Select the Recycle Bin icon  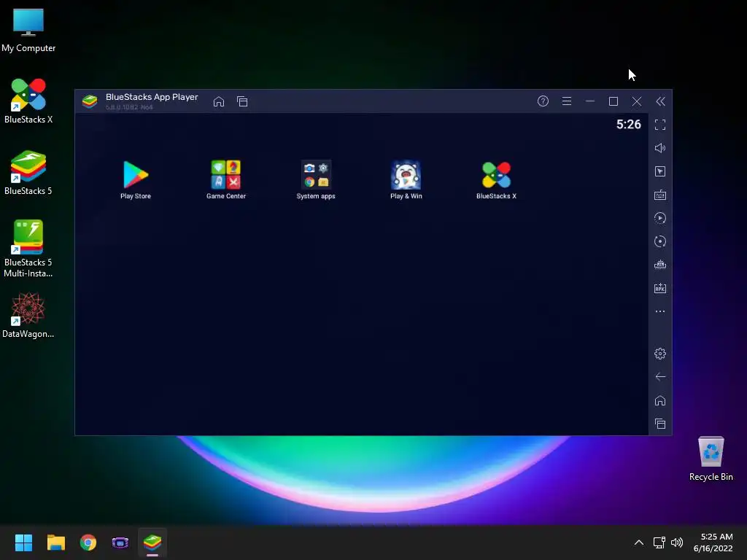tap(711, 459)
